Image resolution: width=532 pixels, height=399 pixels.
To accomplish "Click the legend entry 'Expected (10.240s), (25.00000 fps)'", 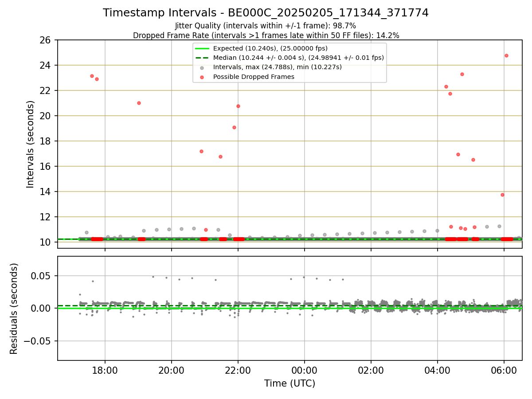I will 270,48.
